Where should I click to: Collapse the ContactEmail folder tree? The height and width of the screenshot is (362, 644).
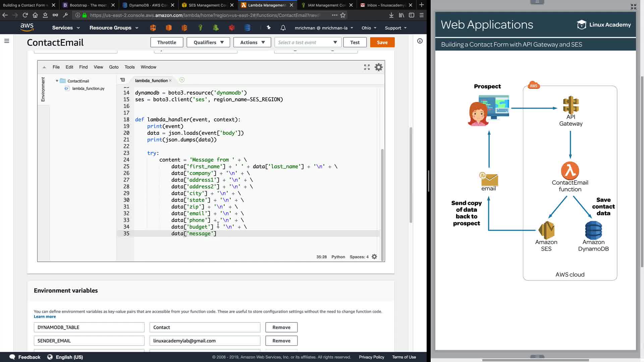click(x=57, y=81)
